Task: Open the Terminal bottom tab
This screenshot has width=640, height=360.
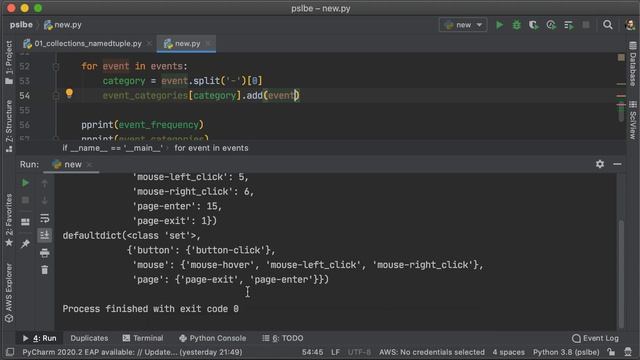Action: pyautogui.click(x=143, y=338)
